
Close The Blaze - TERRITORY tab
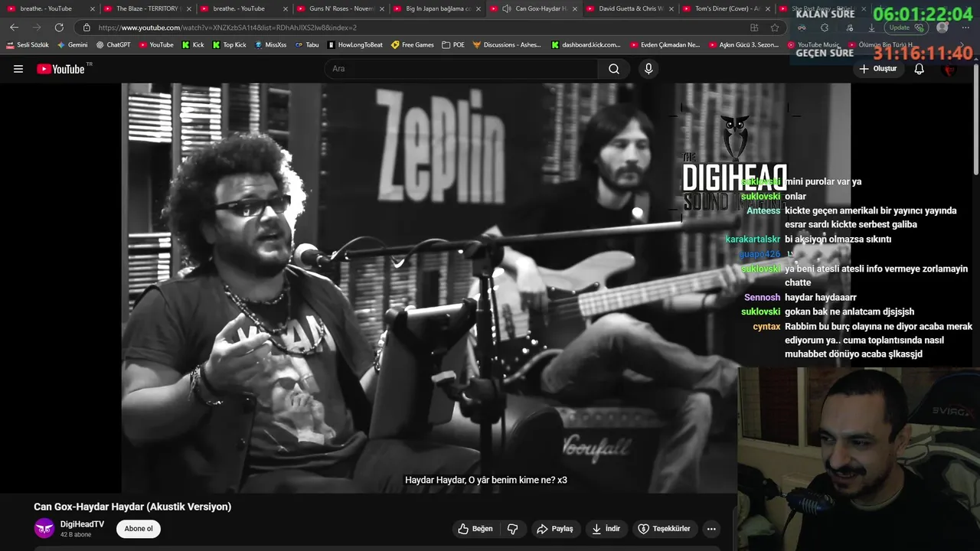189,8
